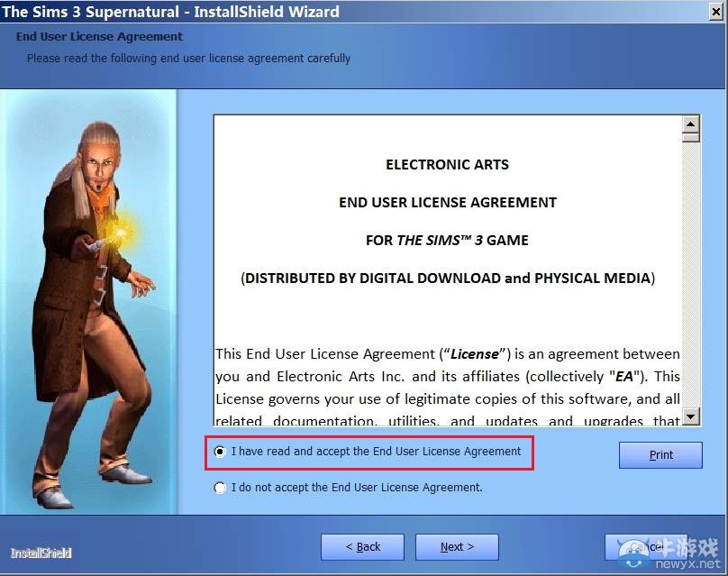Click the license text scroll up arrow
This screenshot has width=728, height=576.
tap(691, 124)
